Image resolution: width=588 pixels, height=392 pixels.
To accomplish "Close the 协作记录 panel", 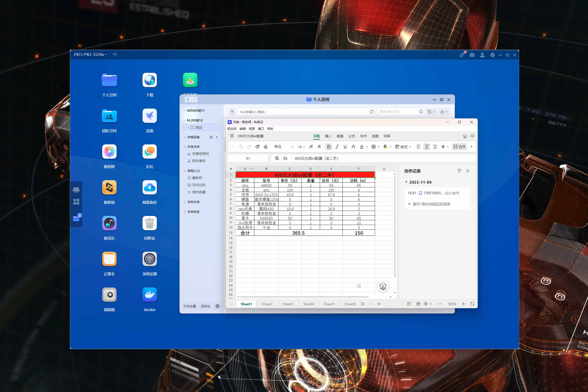I will coord(468,171).
